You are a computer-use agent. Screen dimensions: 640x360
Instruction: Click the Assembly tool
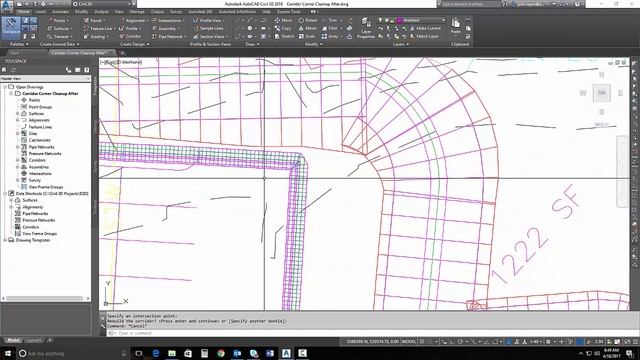click(x=166, y=29)
